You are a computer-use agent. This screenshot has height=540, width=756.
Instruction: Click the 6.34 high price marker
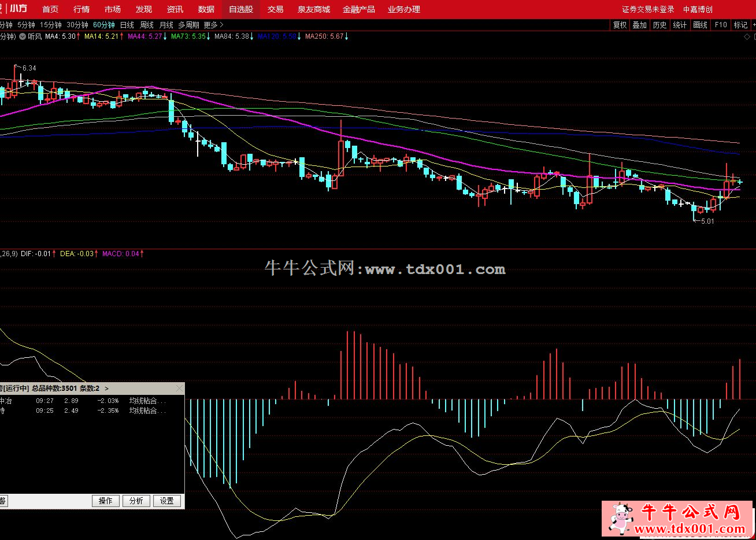coord(29,68)
